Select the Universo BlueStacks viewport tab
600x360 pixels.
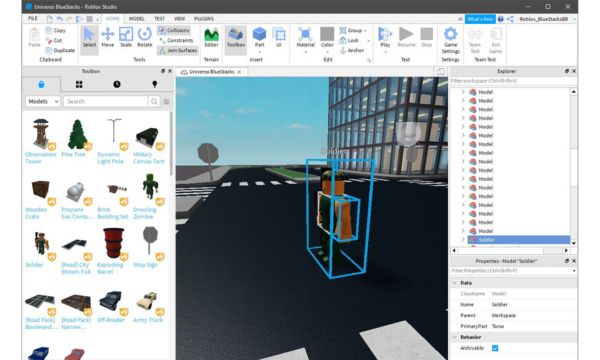pos(212,72)
